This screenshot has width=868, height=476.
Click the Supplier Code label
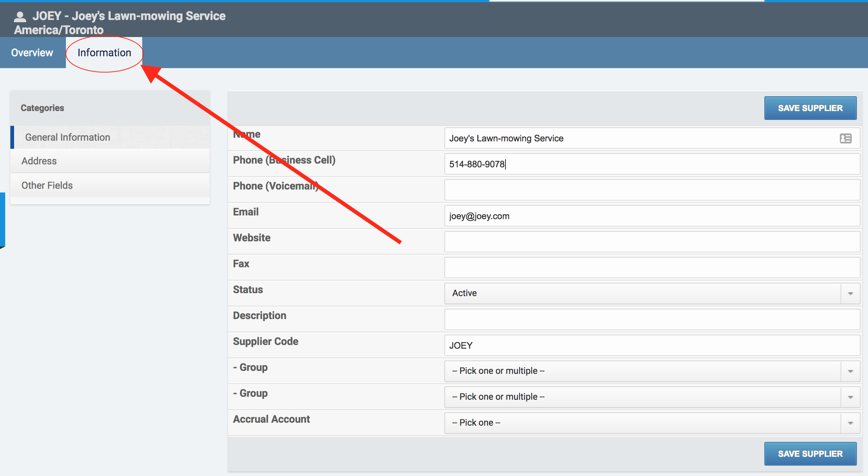pos(266,342)
